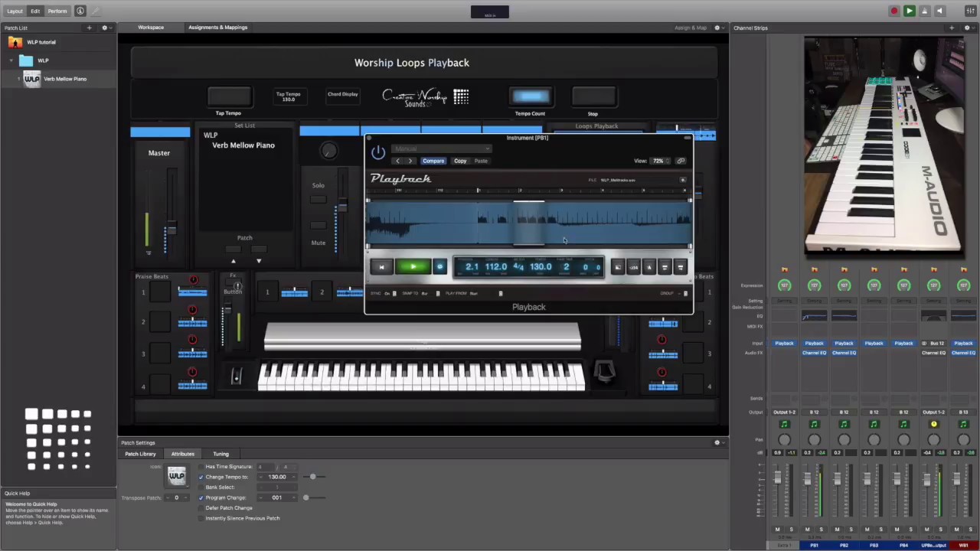Image resolution: width=980 pixels, height=551 pixels.
Task: Click the Tempo Count button in workspace
Action: 531,96
